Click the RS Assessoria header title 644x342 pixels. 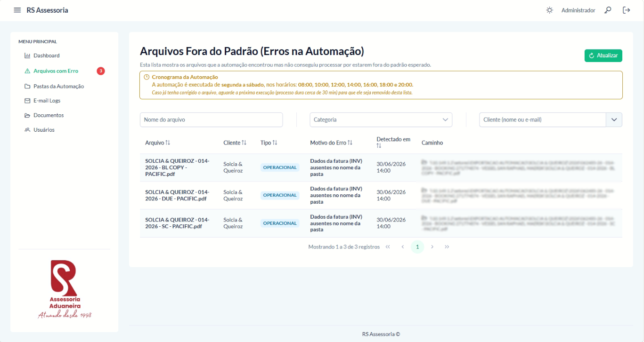(47, 10)
